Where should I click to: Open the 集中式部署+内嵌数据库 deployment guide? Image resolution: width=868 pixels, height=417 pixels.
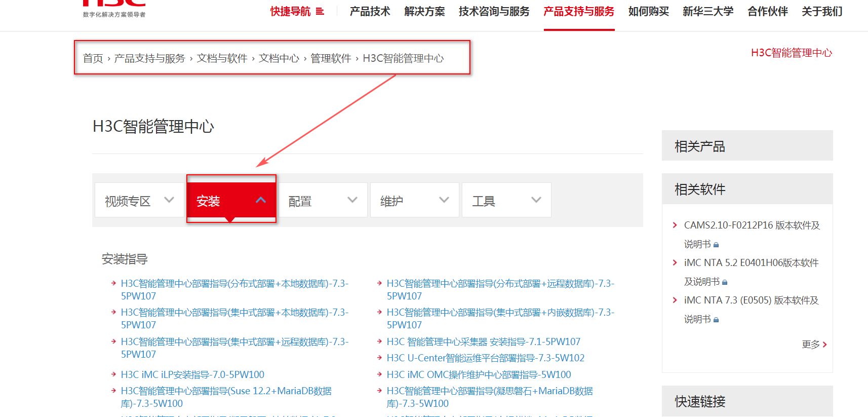(x=500, y=319)
